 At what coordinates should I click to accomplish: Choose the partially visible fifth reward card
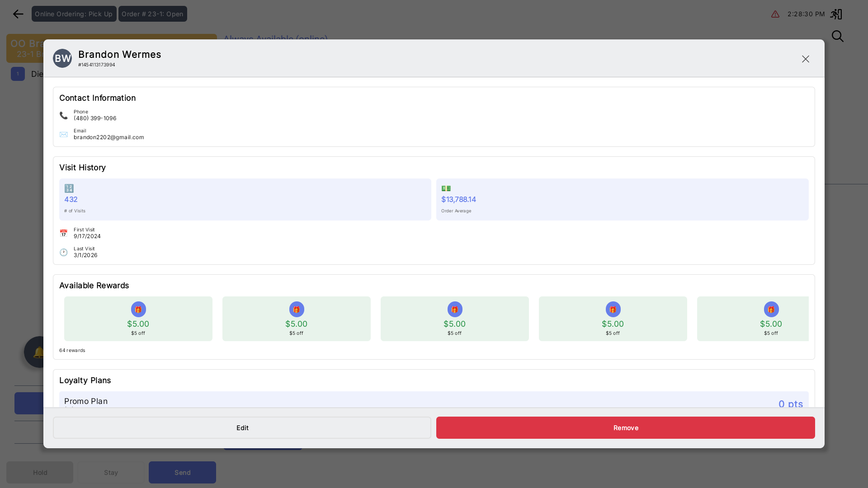(753, 319)
